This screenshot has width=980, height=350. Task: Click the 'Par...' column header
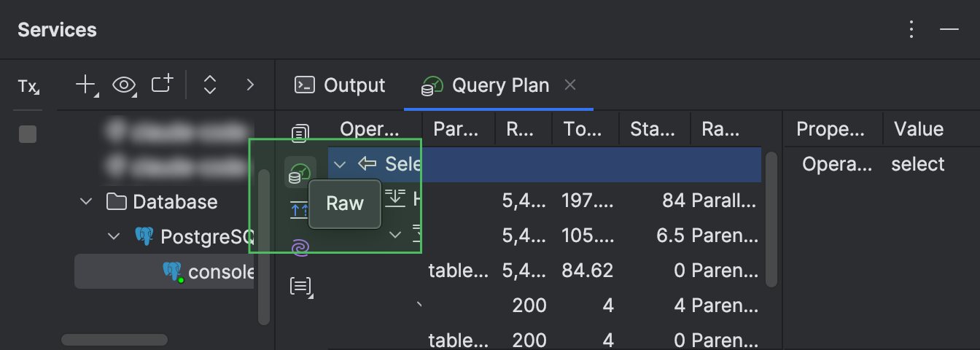click(x=456, y=130)
